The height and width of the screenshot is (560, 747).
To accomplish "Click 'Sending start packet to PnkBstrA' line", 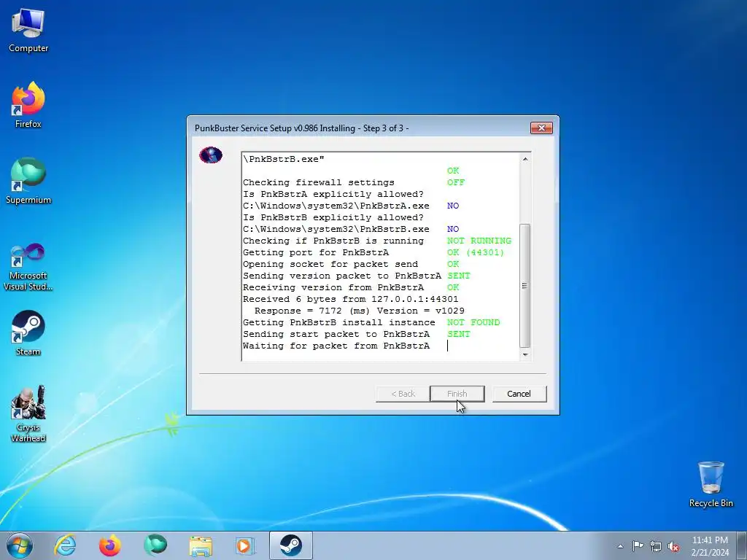I will pos(336,334).
